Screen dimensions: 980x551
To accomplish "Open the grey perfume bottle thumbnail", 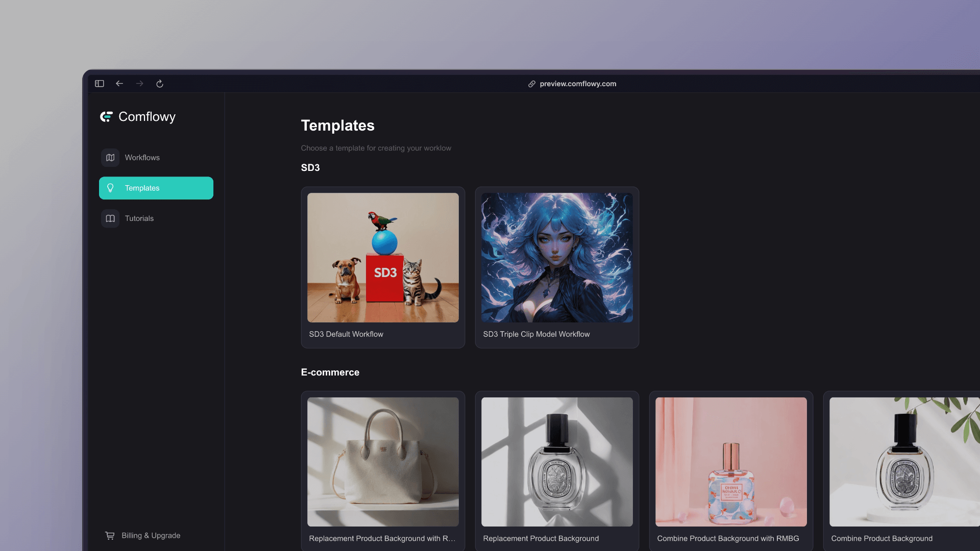I will (557, 462).
